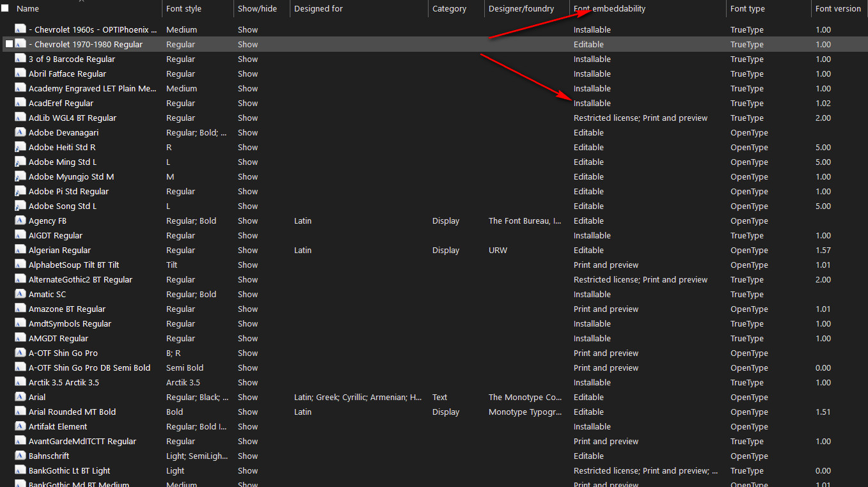
Task: Click font version '1.02' for AcadEref
Action: point(823,103)
